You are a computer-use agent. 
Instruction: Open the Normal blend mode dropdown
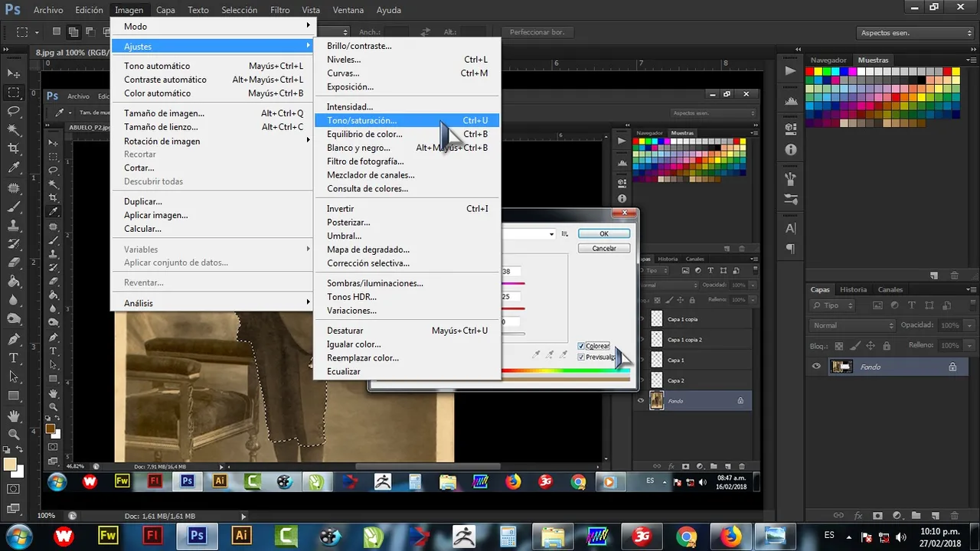coord(852,325)
